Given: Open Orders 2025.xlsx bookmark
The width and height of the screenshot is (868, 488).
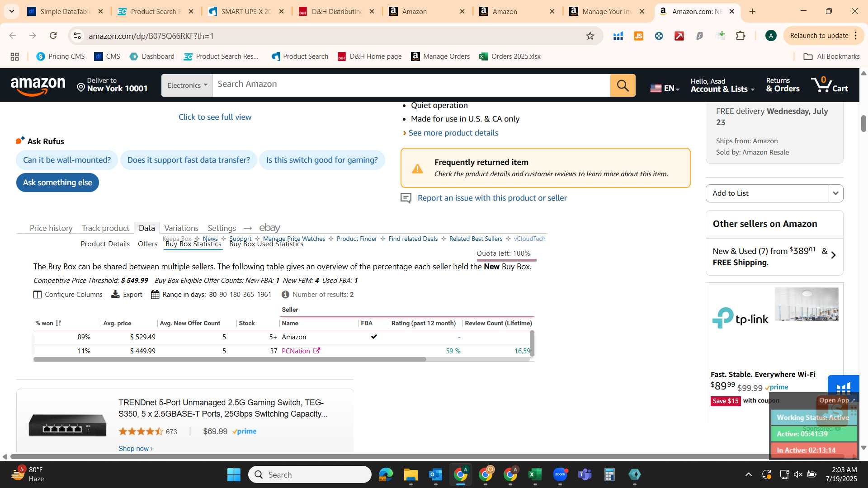Looking at the screenshot, I should (510, 56).
